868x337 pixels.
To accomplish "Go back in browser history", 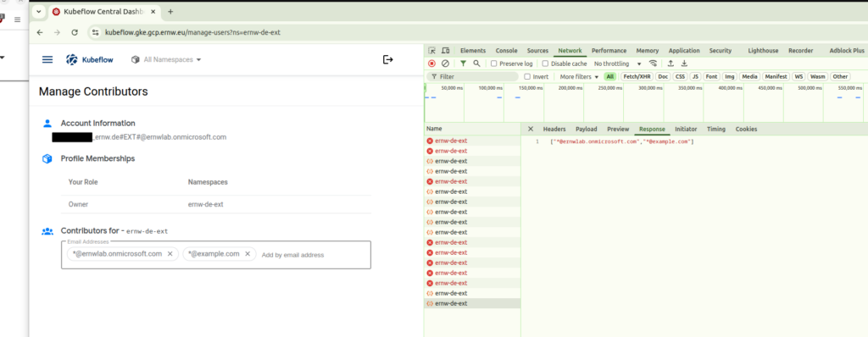I will tap(40, 33).
